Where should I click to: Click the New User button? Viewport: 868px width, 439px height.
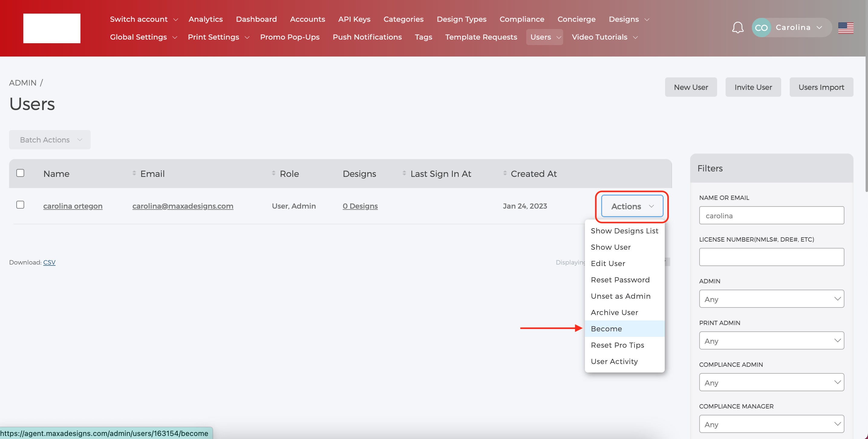[691, 87]
